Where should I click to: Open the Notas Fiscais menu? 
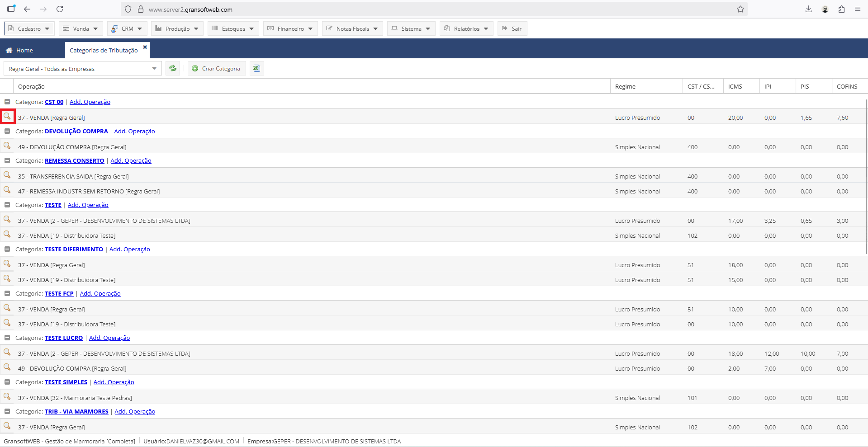(x=352, y=29)
